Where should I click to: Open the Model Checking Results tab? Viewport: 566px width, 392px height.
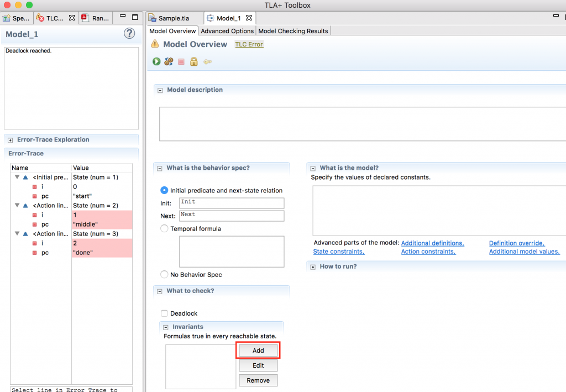point(293,31)
